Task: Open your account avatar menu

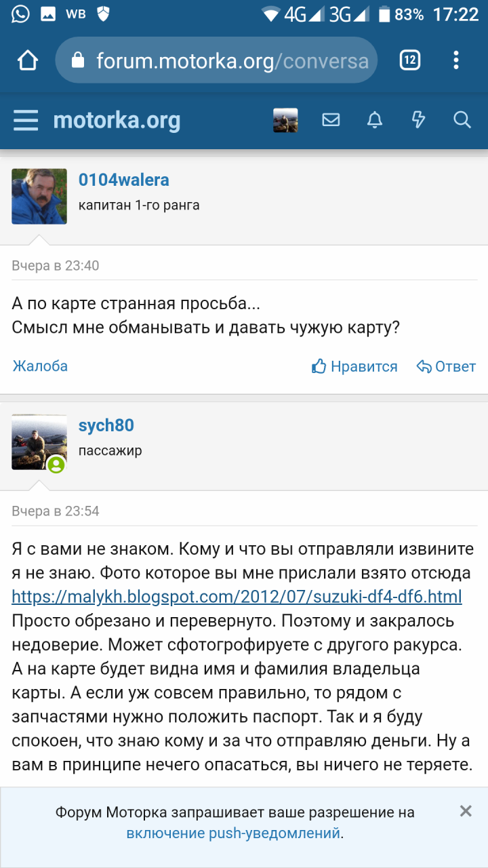Action: point(285,121)
